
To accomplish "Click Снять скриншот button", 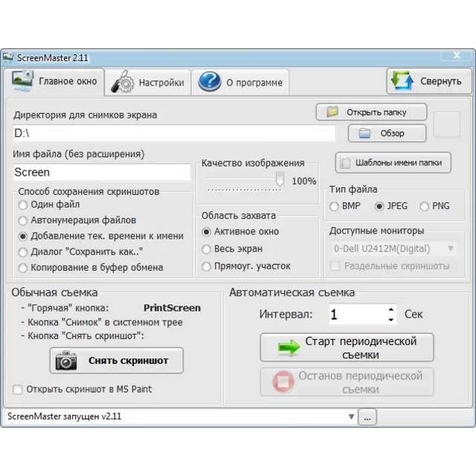I will click(117, 360).
